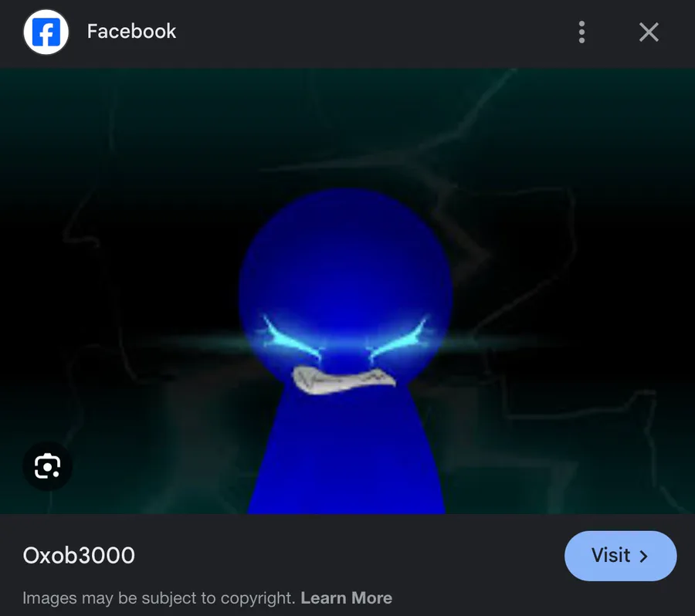The height and width of the screenshot is (616, 695).
Task: Open the Oxob3000 page title
Action: coord(79,555)
